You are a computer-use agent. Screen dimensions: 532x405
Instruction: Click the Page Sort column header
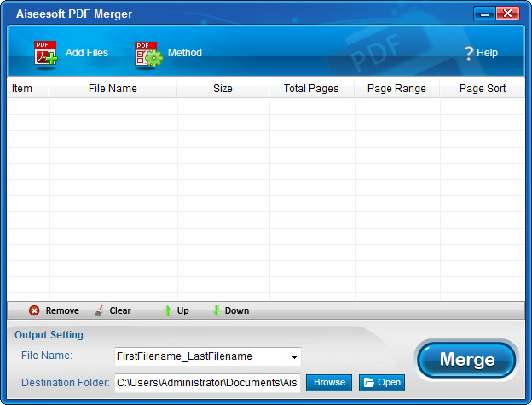pyautogui.click(x=483, y=89)
